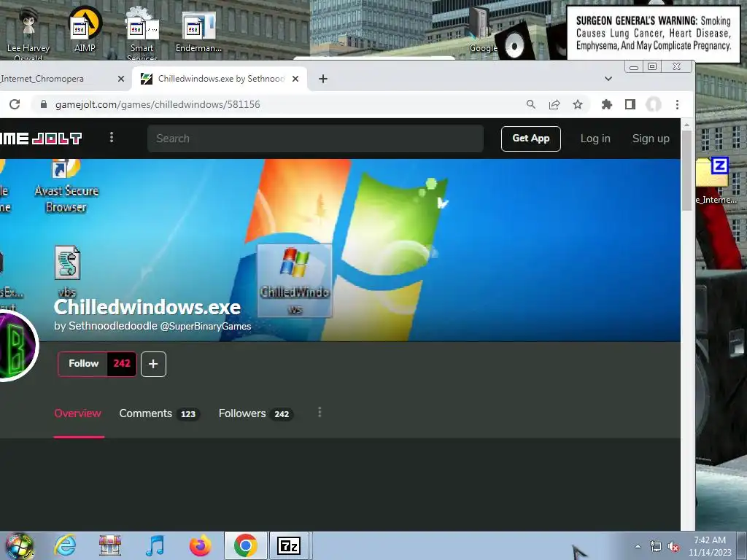Close the Chilledwindows.exe browser tab
747x560 pixels.
coord(295,79)
